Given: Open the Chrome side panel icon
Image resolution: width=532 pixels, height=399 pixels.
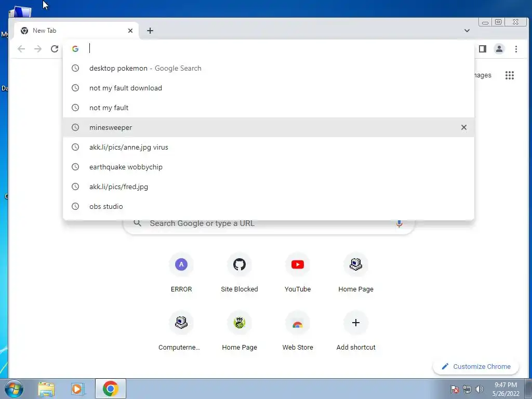Looking at the screenshot, I should coord(483,49).
